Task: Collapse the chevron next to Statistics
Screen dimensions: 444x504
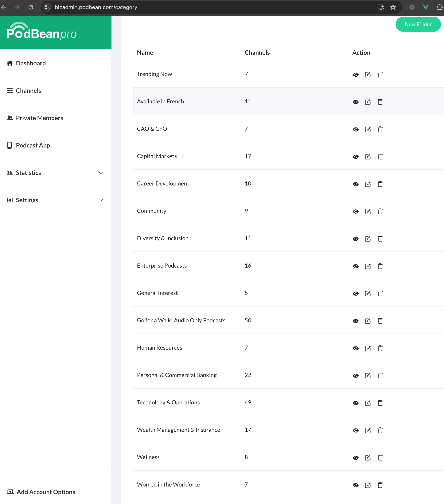Action: click(x=101, y=173)
